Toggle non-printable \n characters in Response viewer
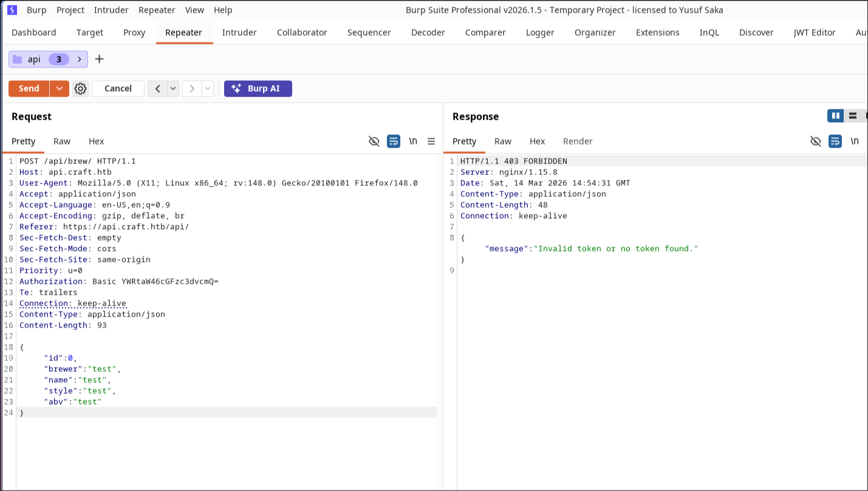The height and width of the screenshot is (491, 868). coord(855,141)
